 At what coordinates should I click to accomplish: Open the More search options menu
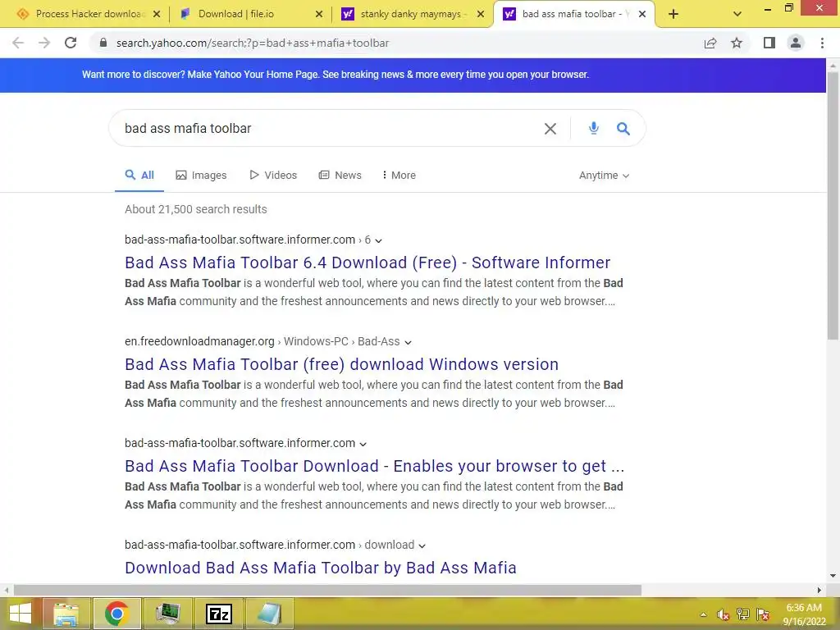tap(399, 176)
